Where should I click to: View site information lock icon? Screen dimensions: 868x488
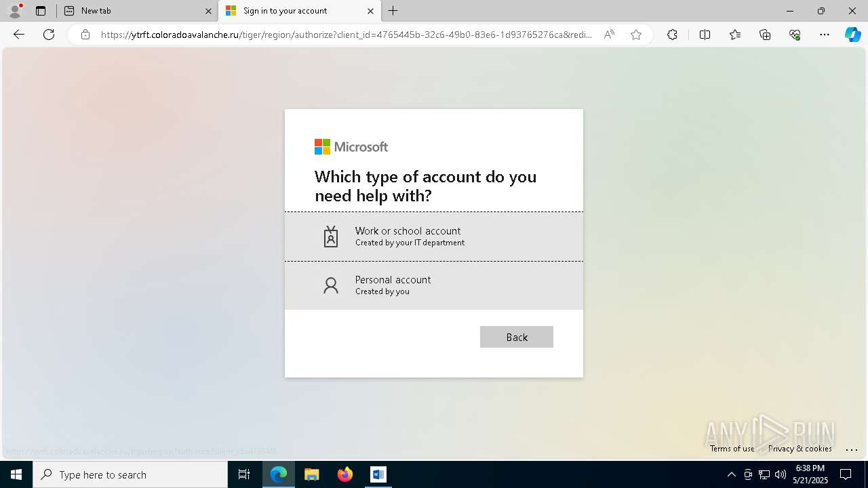(85, 35)
